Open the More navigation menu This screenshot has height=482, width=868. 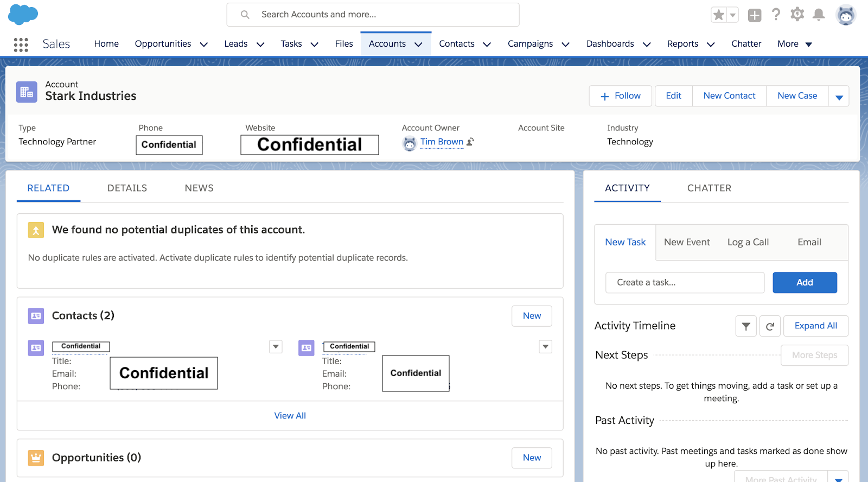coord(795,44)
